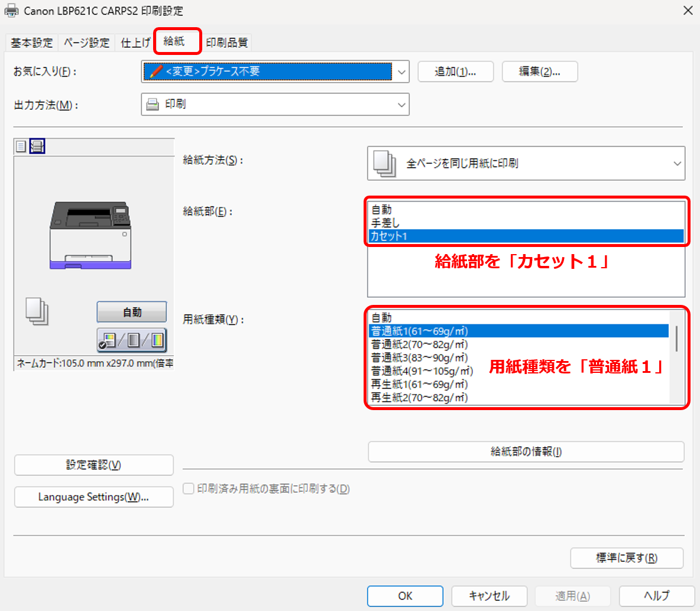Click the 追加(1)... button

click(455, 71)
